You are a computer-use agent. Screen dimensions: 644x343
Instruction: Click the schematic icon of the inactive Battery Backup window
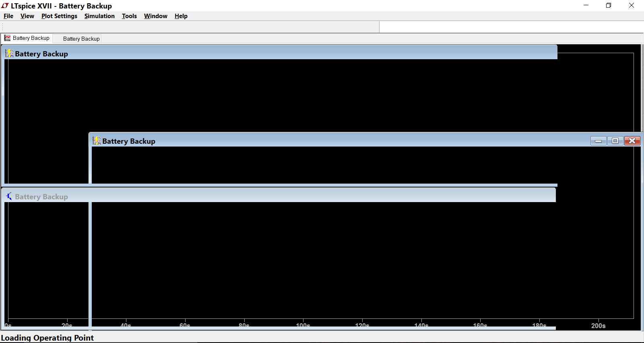tap(9, 196)
